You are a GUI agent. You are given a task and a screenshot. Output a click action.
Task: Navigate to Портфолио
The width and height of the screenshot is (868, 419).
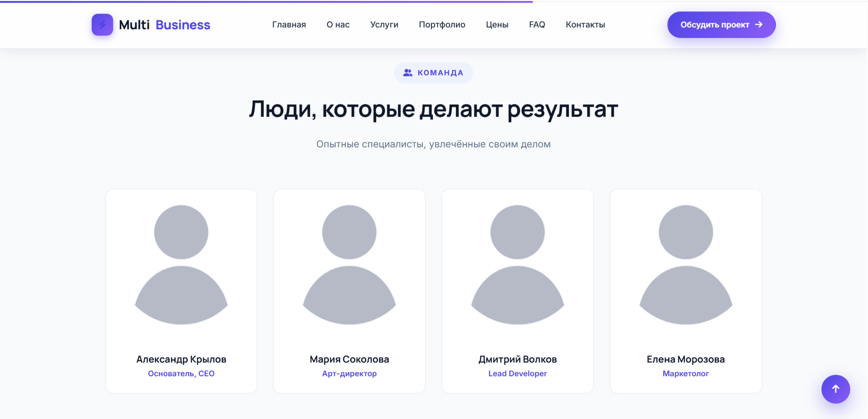point(442,25)
